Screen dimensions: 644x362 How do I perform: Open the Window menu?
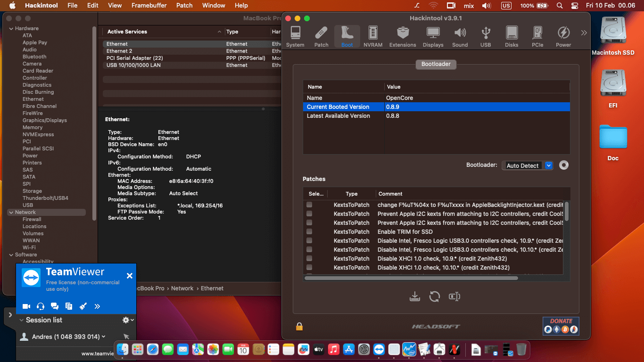tap(214, 5)
